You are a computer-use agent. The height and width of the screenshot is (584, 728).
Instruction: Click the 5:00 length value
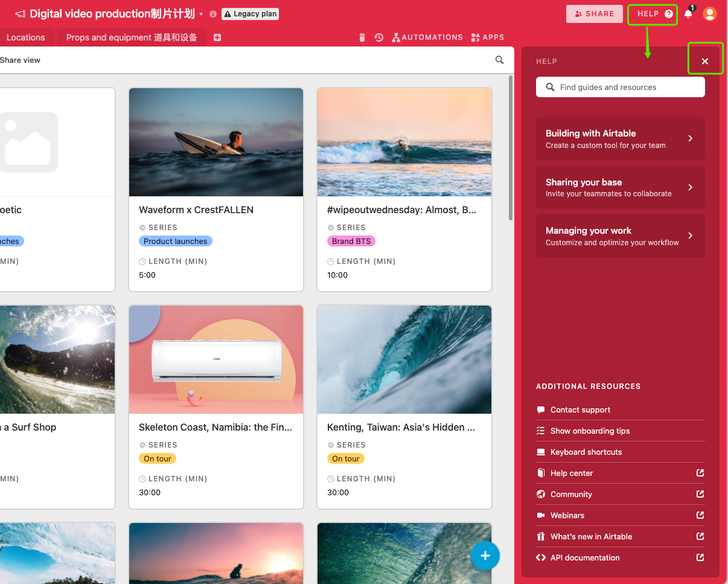[147, 275]
